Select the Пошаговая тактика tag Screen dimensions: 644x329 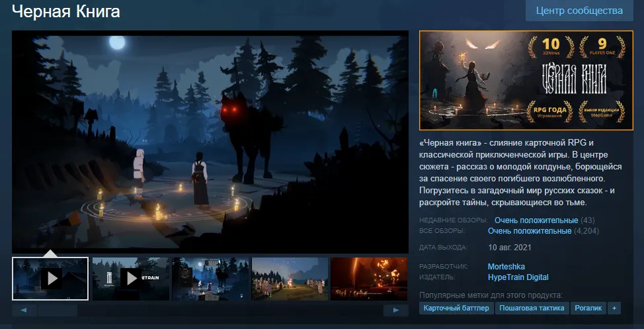(532, 308)
